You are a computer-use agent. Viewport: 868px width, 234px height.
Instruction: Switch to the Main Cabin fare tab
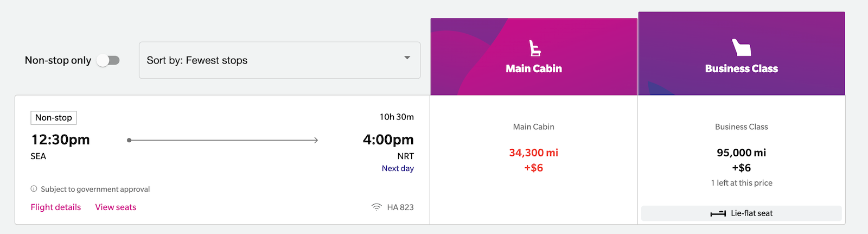pos(534,69)
